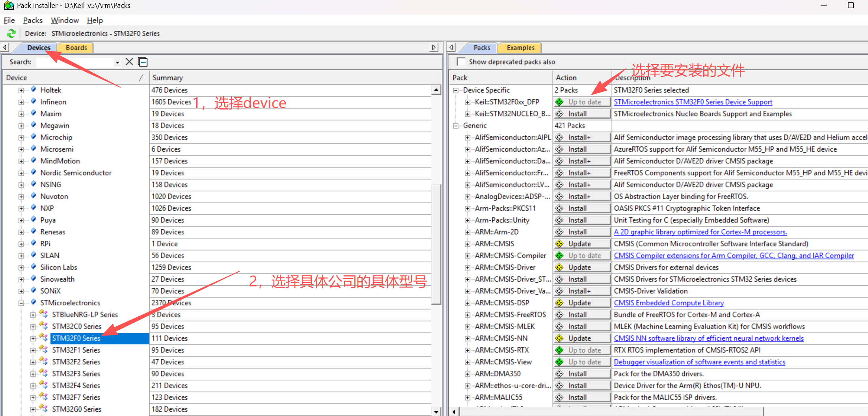This screenshot has height=416, width=868.
Task: Click into the Search input field
Action: point(75,62)
